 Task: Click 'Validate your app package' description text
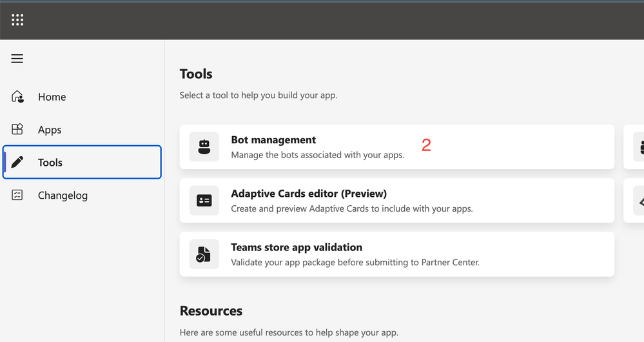[x=355, y=262]
